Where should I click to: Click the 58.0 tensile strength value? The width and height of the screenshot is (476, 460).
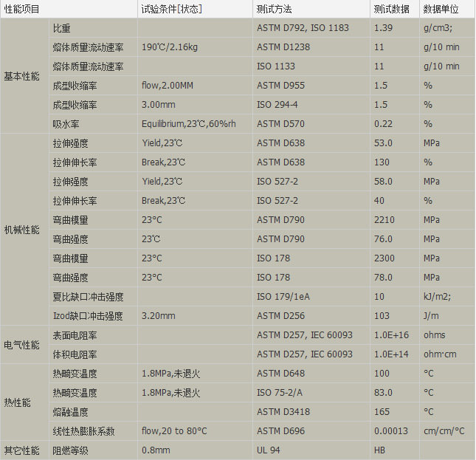395,181
